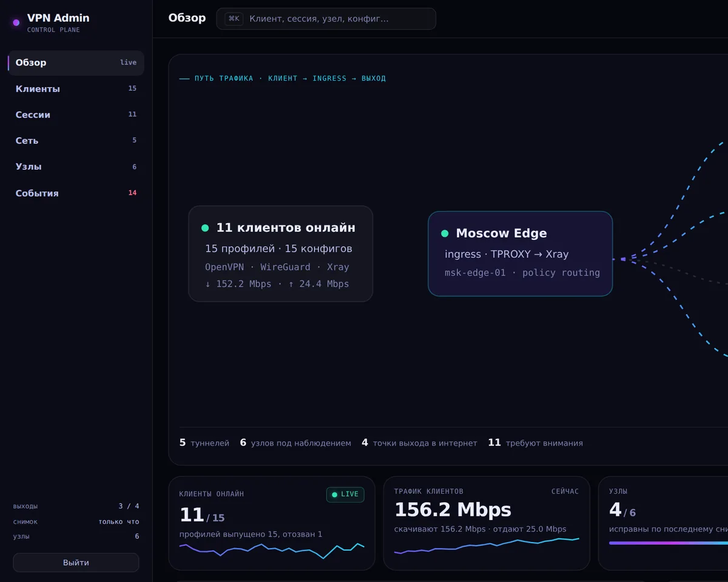Click профилей выпущено 15, отозван 1 text
This screenshot has height=582, width=728.
coord(251,534)
